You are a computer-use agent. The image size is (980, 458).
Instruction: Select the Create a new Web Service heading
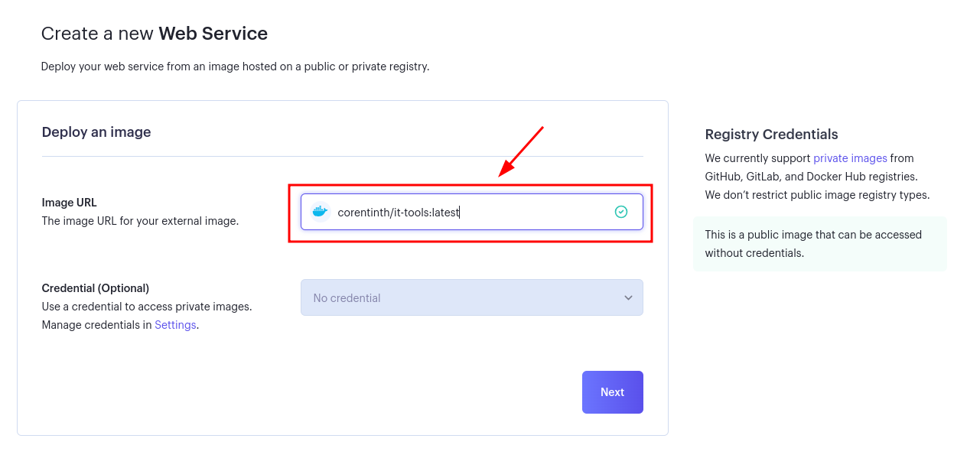pyautogui.click(x=155, y=34)
